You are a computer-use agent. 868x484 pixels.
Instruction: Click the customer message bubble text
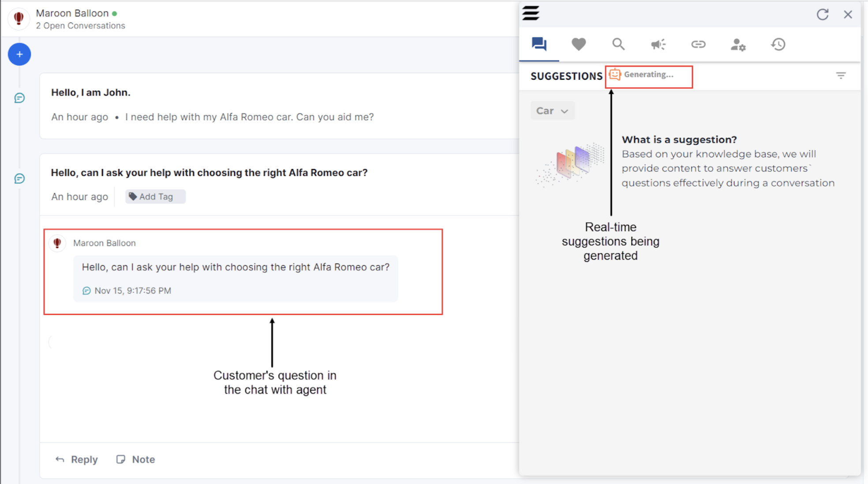[x=236, y=267]
